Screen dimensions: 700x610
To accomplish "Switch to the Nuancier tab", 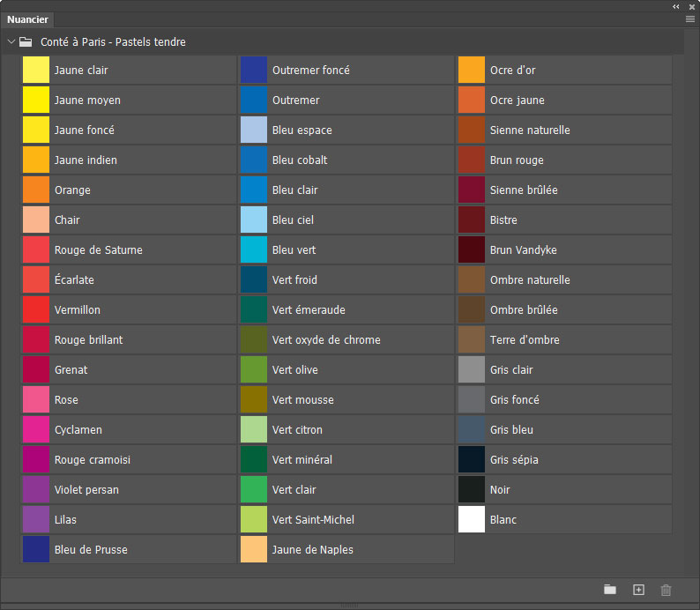I will [28, 19].
